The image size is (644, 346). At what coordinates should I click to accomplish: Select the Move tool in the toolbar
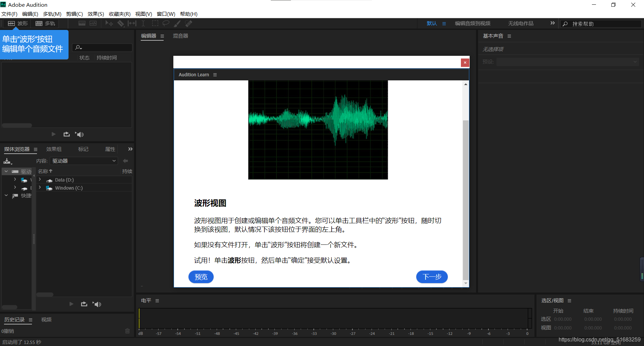pos(109,24)
